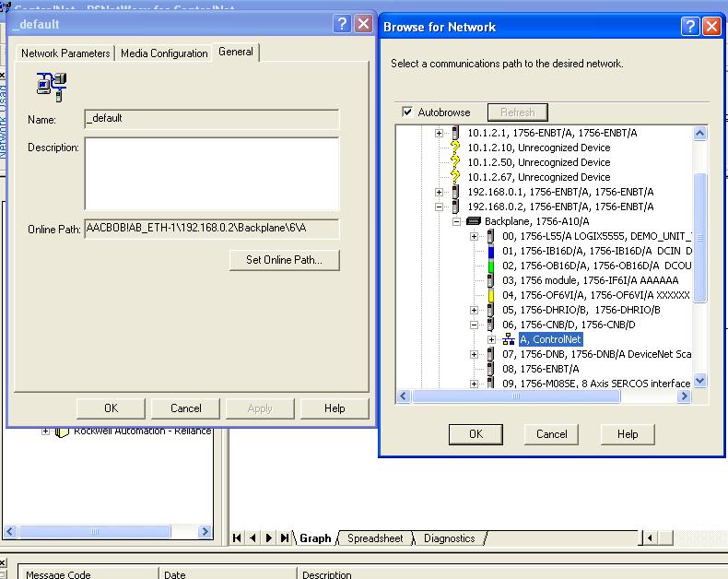
Task: Click the slot 06 1756-CNB/D module icon
Action: (490, 325)
